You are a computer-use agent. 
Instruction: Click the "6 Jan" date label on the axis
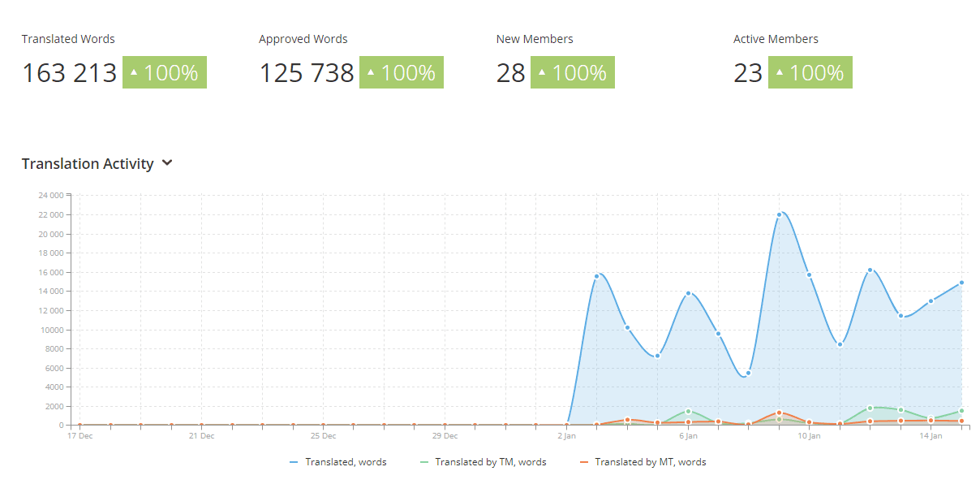pos(688,436)
